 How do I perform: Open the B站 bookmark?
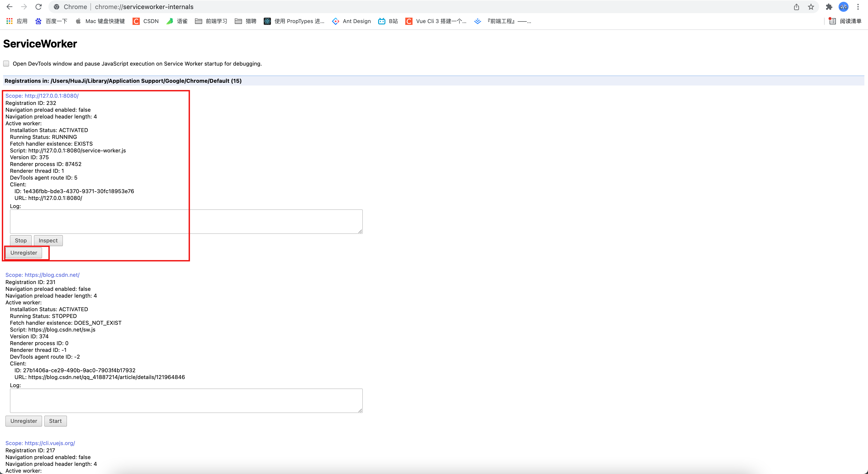[x=388, y=21]
